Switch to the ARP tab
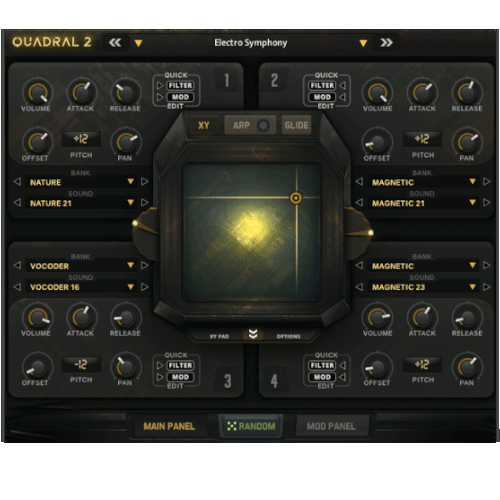 241,125
